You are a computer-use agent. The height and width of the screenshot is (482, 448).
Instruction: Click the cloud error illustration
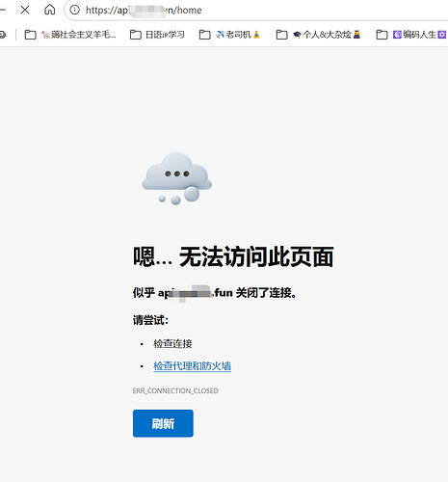tap(176, 178)
